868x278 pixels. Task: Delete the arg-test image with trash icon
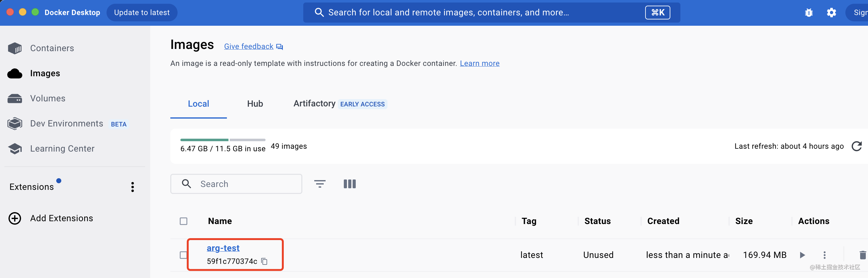(x=863, y=255)
